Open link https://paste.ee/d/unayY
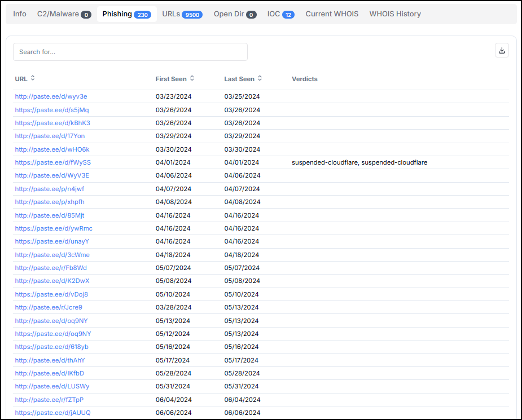Image resolution: width=522 pixels, height=420 pixels. (52, 241)
